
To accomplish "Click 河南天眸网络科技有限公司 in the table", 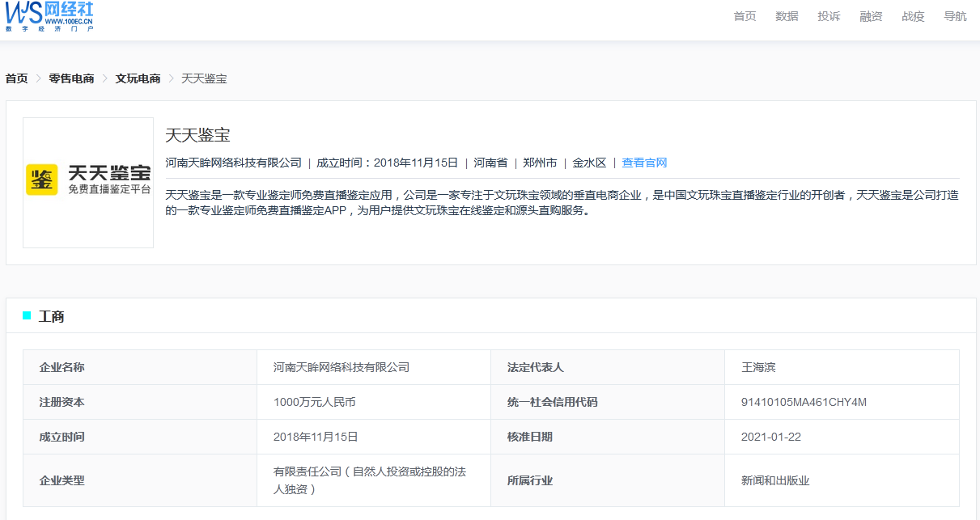I will 342,367.
